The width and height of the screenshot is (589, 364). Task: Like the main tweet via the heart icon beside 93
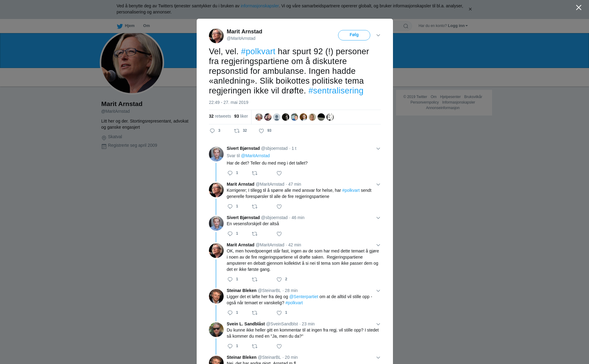point(261,131)
